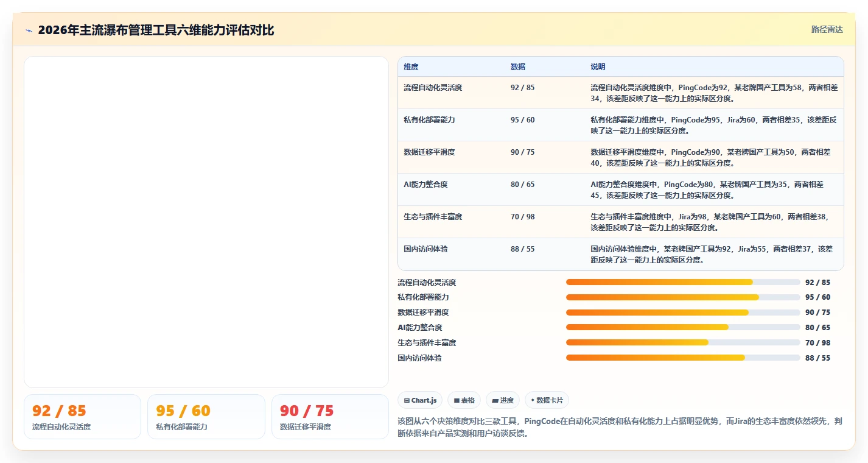Select the 表格 chip
The height and width of the screenshot is (463, 868).
[464, 400]
